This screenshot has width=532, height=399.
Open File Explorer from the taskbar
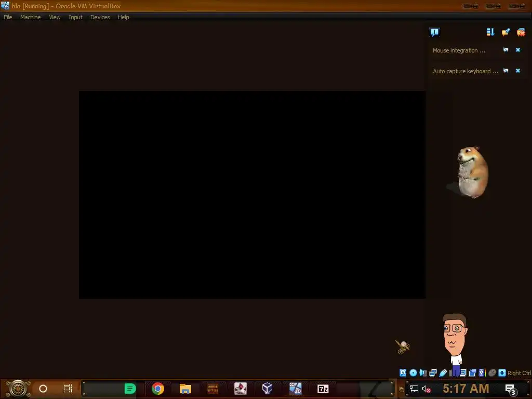[x=185, y=389]
